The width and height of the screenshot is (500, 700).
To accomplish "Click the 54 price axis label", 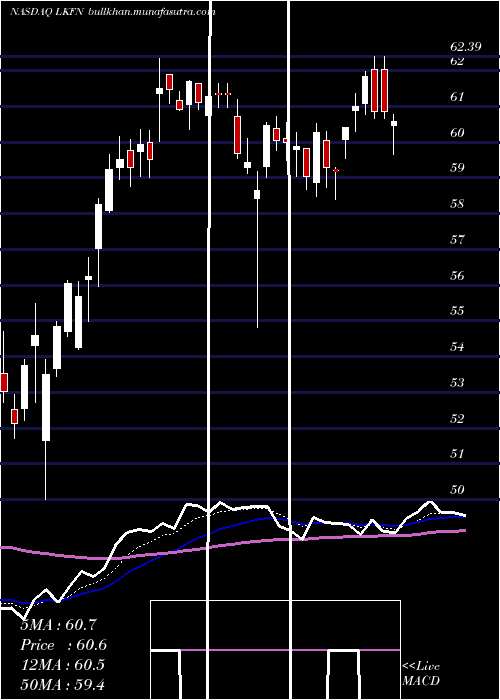I will click(457, 346).
